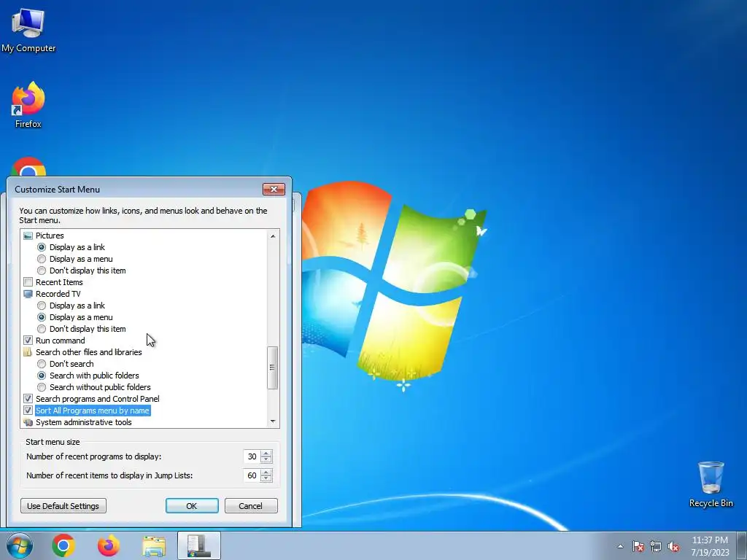The height and width of the screenshot is (560, 747).
Task: Click the list scroll up arrow
Action: [x=273, y=236]
